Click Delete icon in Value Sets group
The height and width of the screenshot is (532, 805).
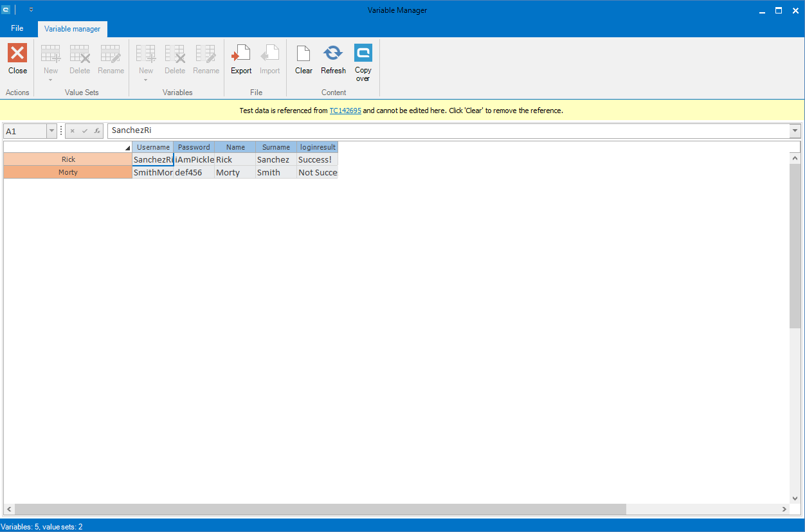tap(80, 53)
